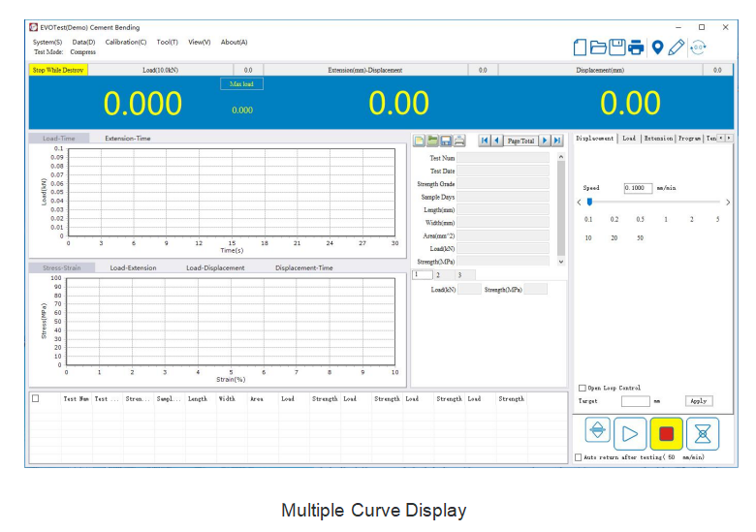
Task: Toggle Auto return after testing checkbox
Action: click(x=579, y=457)
